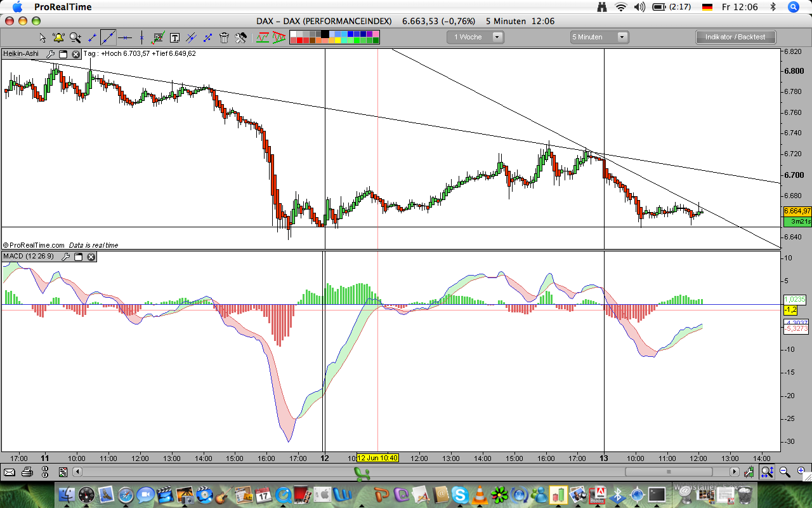This screenshot has width=812, height=508.
Task: Open Skype from the Dock
Action: 460,495
